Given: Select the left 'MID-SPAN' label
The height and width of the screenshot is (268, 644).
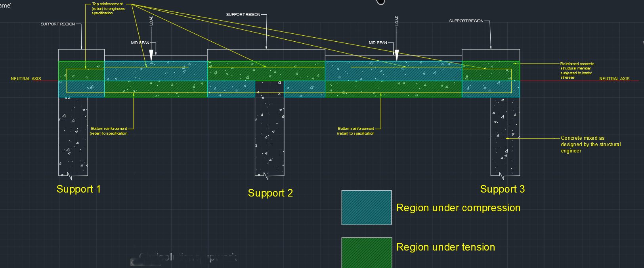Looking at the screenshot, I should [140, 43].
